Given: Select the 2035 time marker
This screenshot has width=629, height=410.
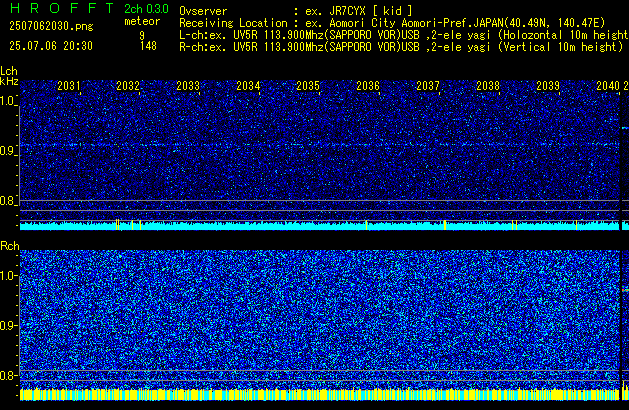Looking at the screenshot, I should point(308,86).
